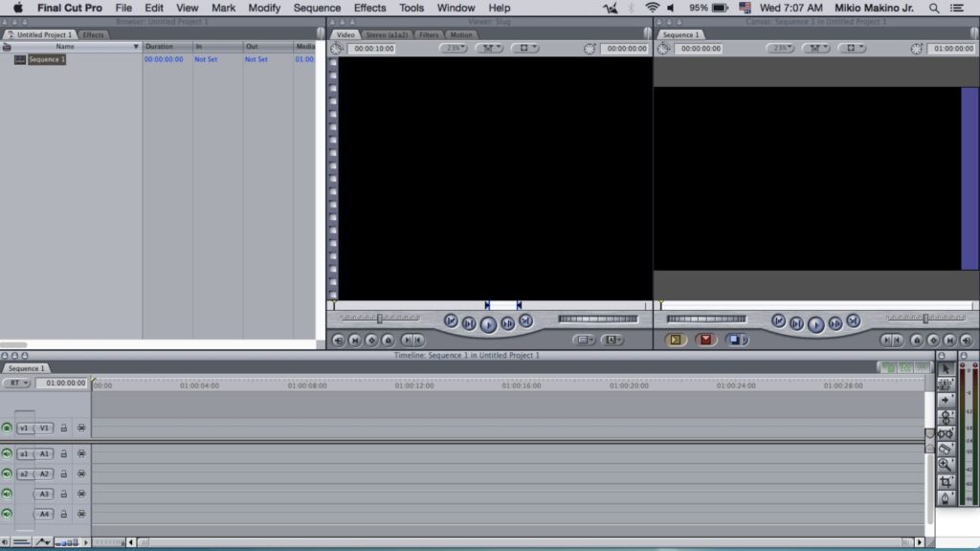Select the Crop tool

946,482
